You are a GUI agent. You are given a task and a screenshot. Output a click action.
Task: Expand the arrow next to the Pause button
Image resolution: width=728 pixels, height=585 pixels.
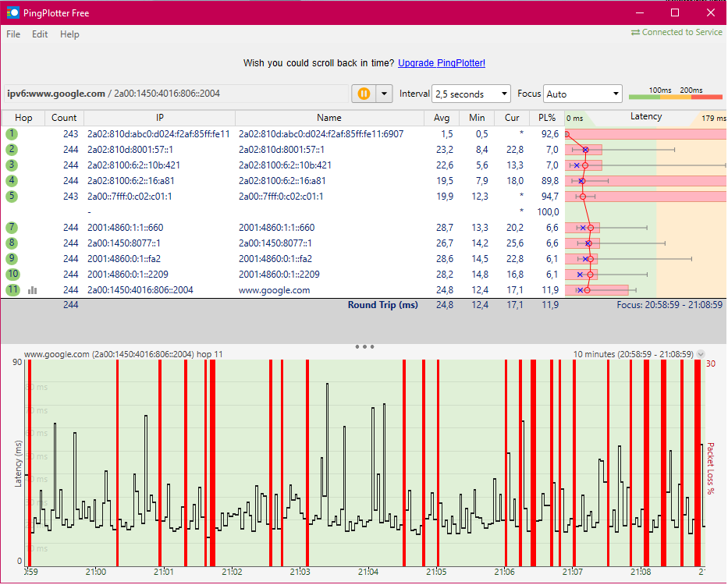click(384, 93)
